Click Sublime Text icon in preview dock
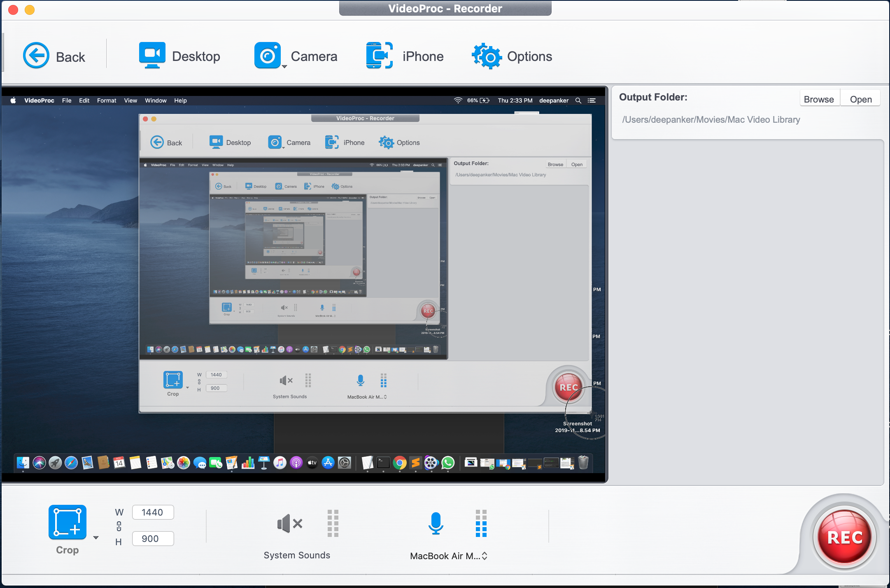 415,463
